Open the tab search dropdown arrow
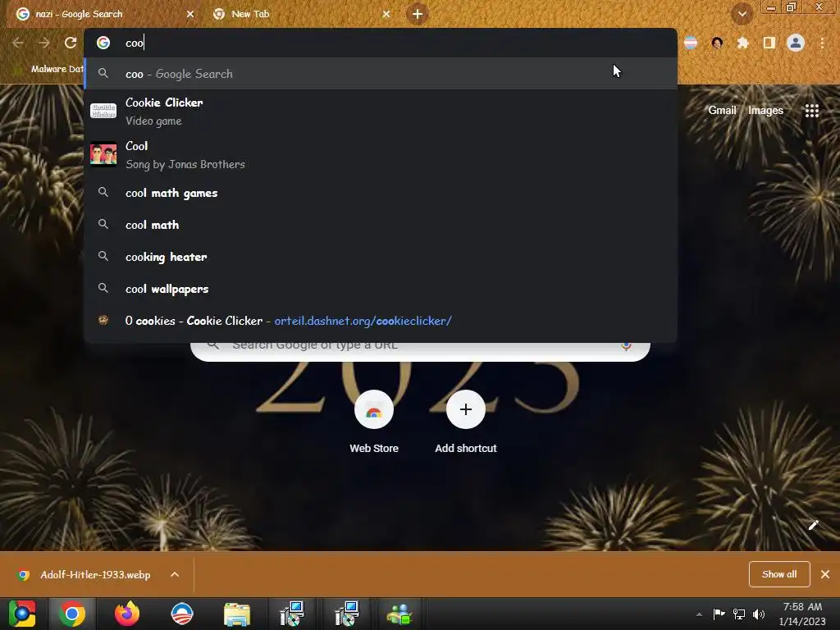The height and width of the screenshot is (630, 840). coord(742,14)
